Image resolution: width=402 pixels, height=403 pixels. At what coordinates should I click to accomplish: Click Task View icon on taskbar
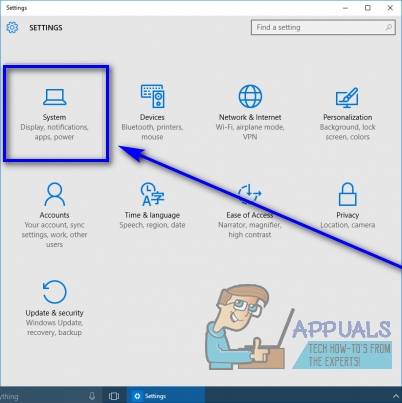click(x=114, y=396)
